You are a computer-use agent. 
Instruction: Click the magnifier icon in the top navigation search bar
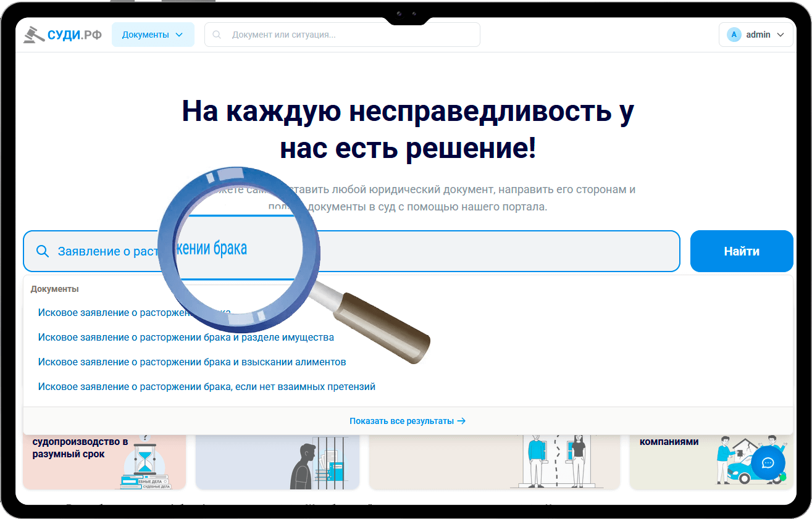pyautogui.click(x=216, y=35)
